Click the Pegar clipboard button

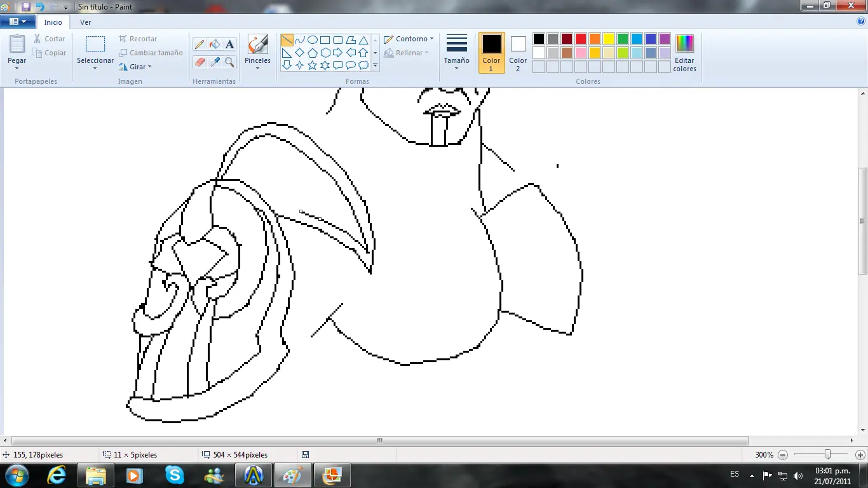17,44
